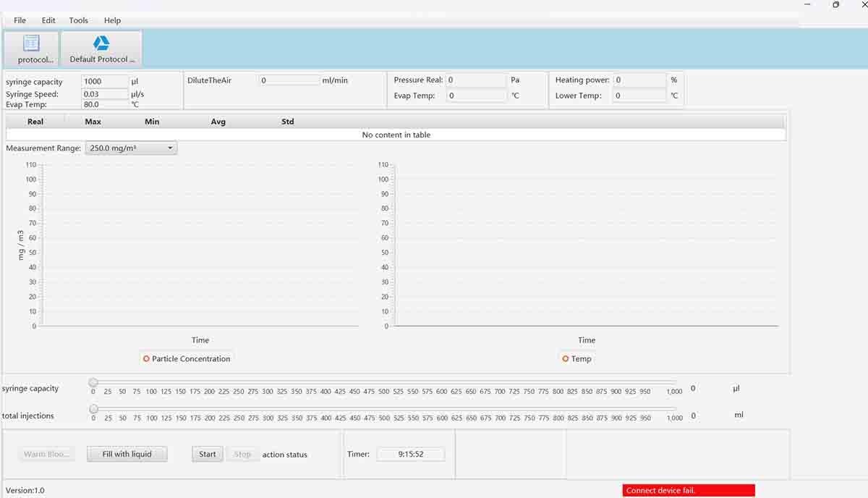The width and height of the screenshot is (868, 498).
Task: Click the total injections slider handle
Action: (93, 409)
